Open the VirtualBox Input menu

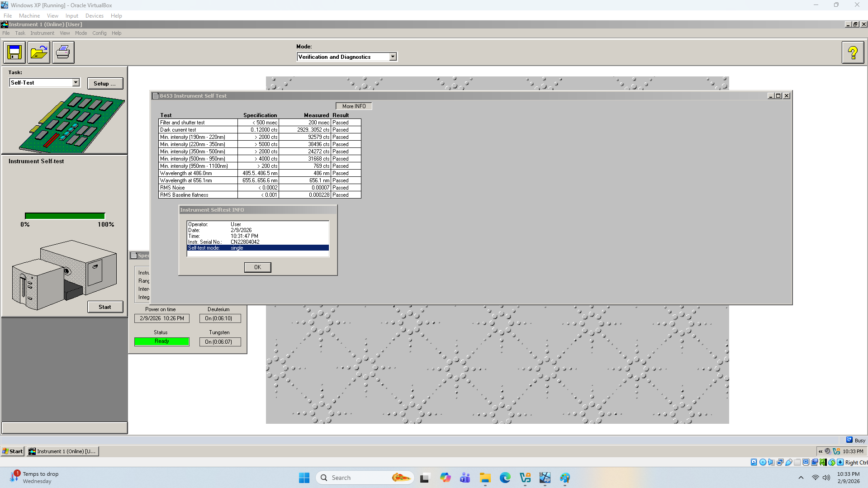(72, 16)
